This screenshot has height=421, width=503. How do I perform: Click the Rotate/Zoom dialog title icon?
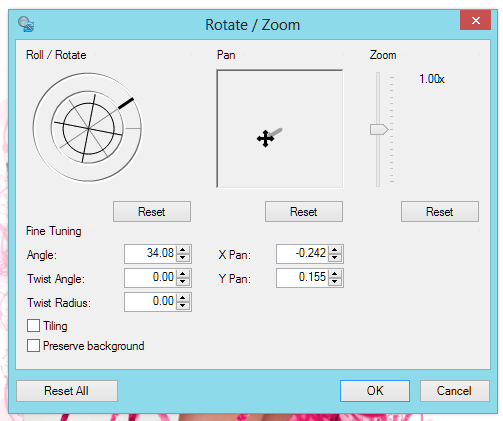tap(26, 24)
